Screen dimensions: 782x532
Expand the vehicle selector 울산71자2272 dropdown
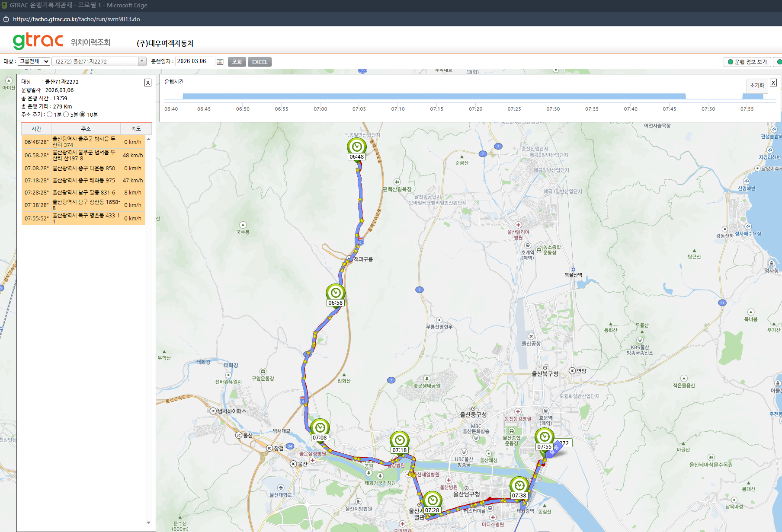pos(99,61)
